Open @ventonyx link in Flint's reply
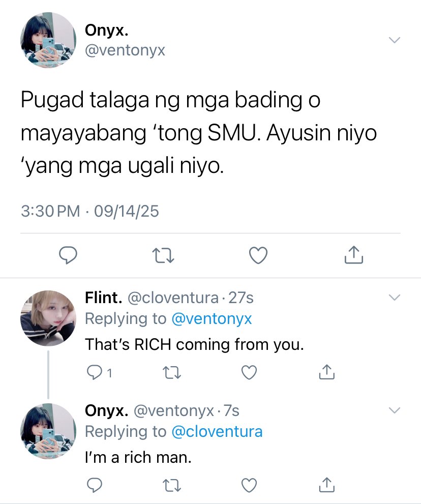421x504 pixels. (x=212, y=319)
